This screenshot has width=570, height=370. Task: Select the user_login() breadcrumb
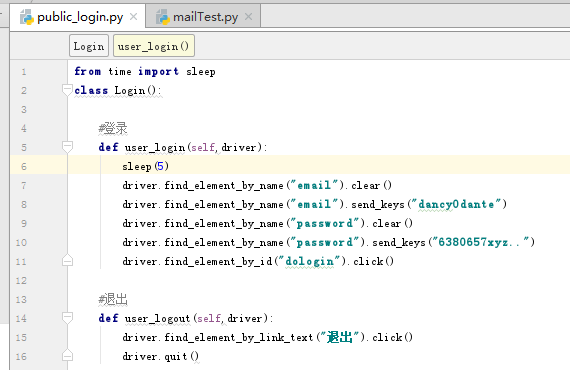(154, 46)
